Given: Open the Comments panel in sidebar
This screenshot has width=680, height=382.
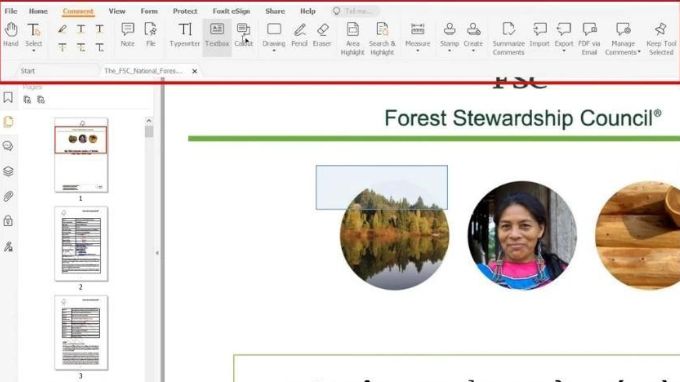Looking at the screenshot, I should tap(8, 146).
